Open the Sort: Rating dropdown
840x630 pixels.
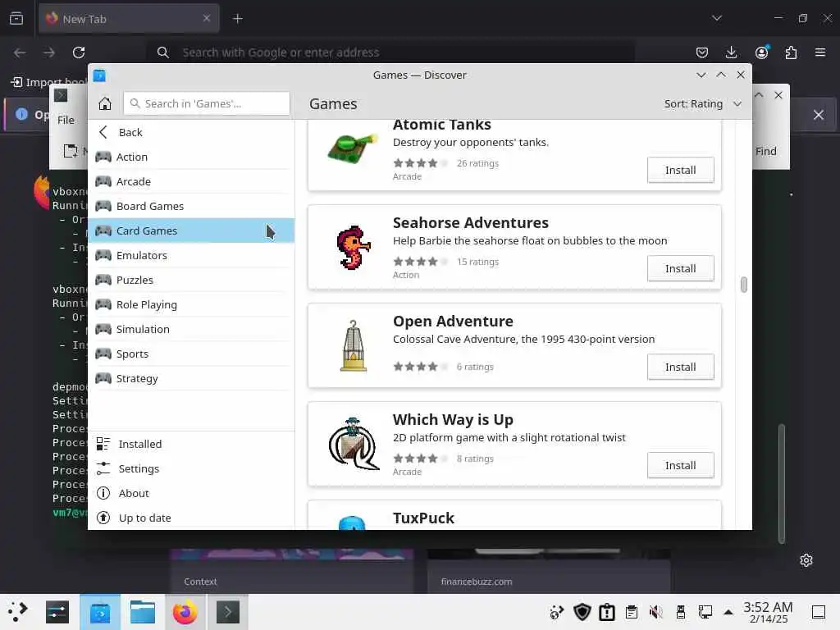click(702, 103)
